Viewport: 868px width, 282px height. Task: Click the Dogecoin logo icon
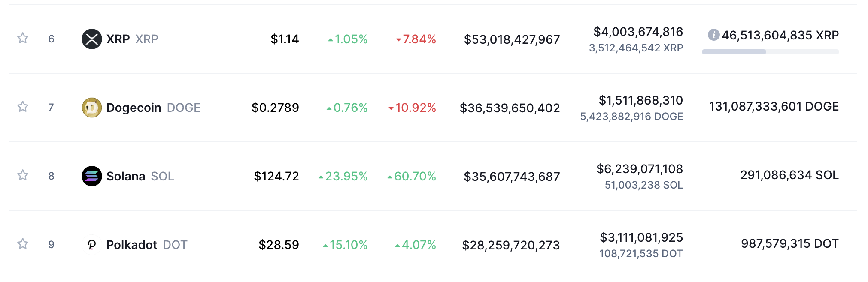coord(92,108)
